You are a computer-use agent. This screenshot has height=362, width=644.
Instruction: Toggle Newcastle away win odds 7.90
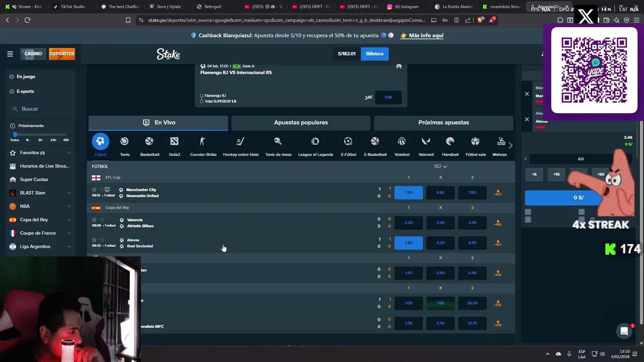[x=472, y=193]
